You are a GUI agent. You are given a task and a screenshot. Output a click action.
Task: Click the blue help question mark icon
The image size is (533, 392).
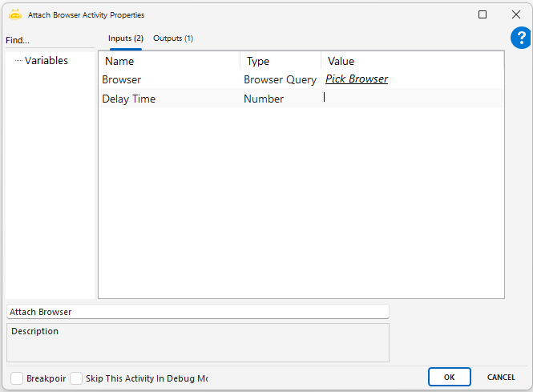pyautogui.click(x=520, y=38)
